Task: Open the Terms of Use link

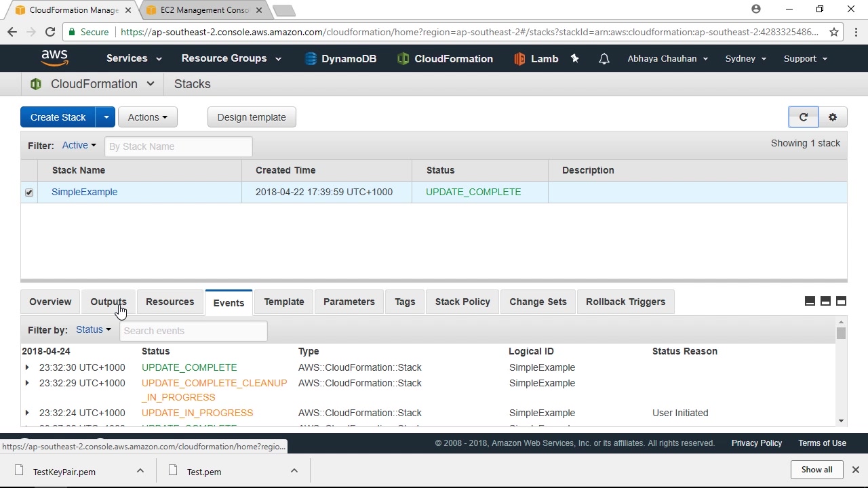Action: pyautogui.click(x=822, y=443)
